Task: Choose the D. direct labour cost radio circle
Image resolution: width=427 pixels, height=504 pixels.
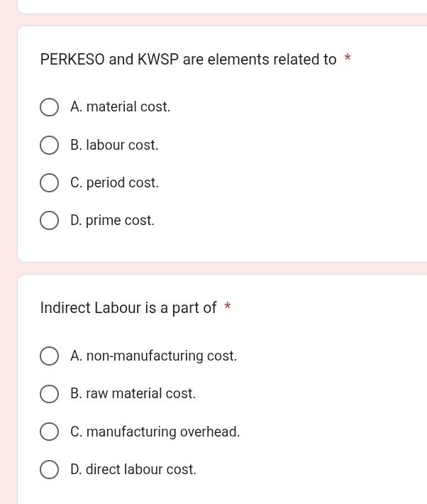Action: coord(49,469)
